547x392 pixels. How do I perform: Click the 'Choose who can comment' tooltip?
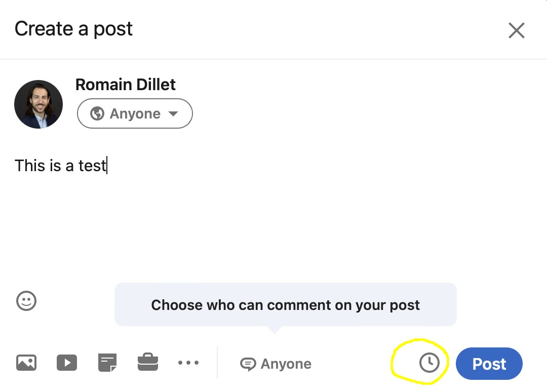pyautogui.click(x=285, y=305)
